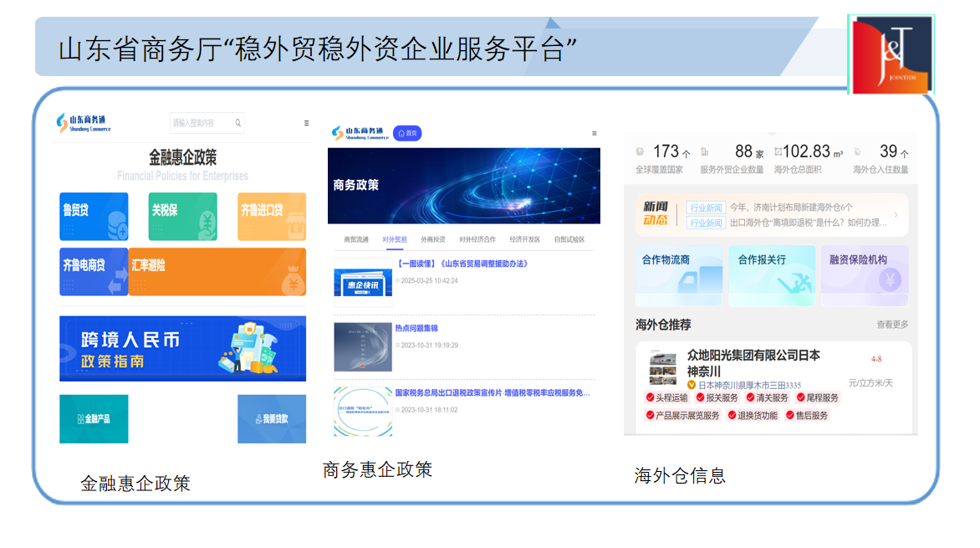Click the 请输入搜索内容 search field
Screen dimensions: 980x548
[x=199, y=123]
